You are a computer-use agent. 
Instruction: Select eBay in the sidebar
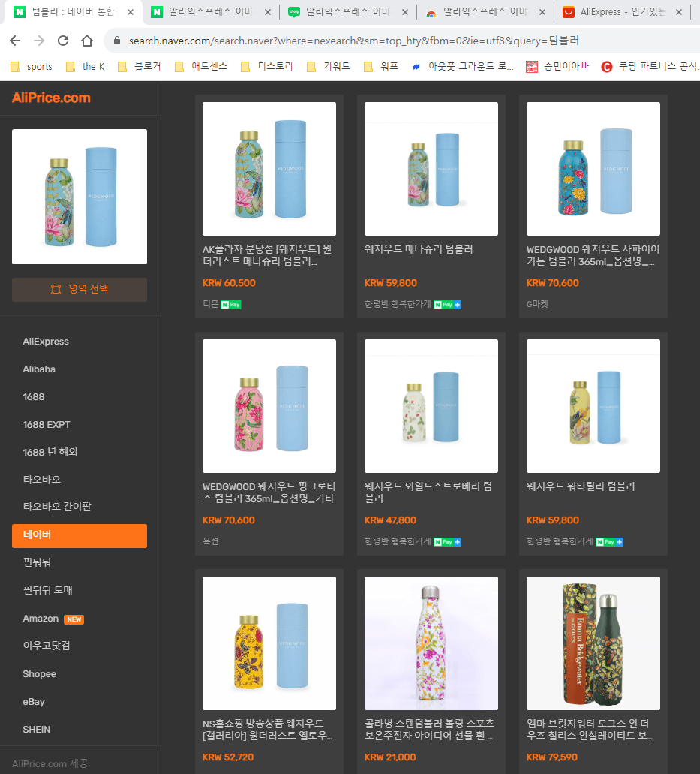pos(34,701)
